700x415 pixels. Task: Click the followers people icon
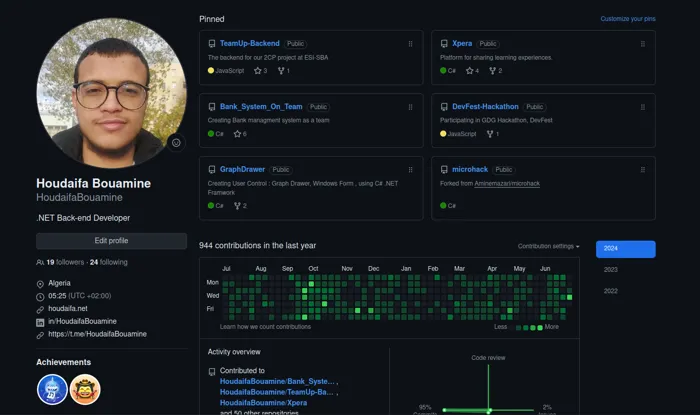40,262
